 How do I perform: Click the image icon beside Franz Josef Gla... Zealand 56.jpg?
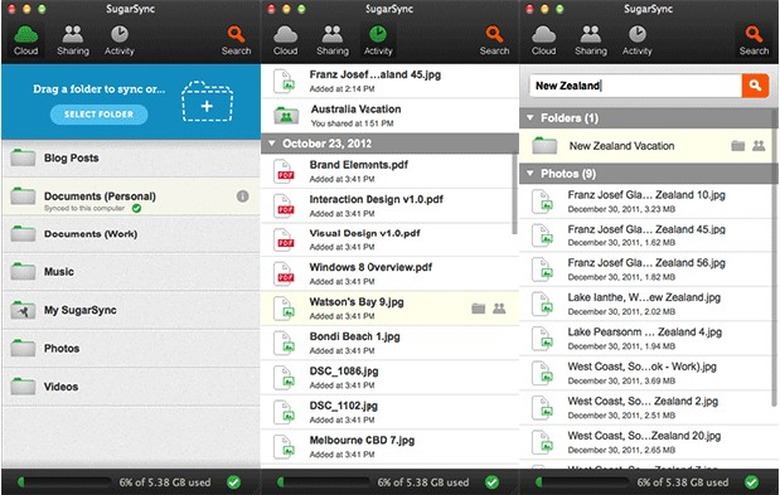(x=543, y=270)
